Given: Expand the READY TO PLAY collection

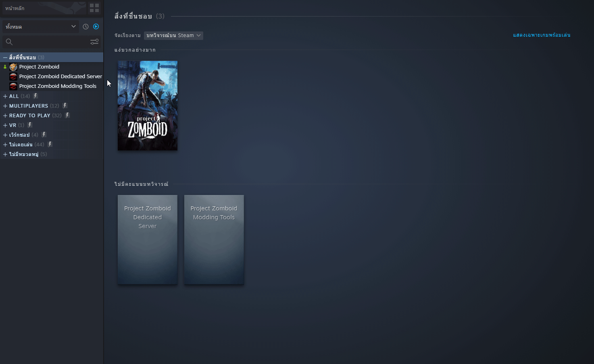Looking at the screenshot, I should coord(5,116).
